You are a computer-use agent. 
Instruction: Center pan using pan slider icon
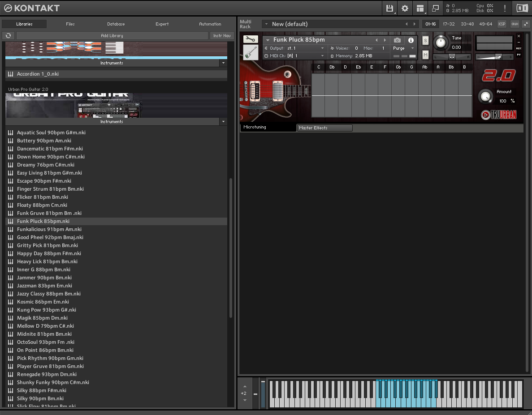coord(452,56)
